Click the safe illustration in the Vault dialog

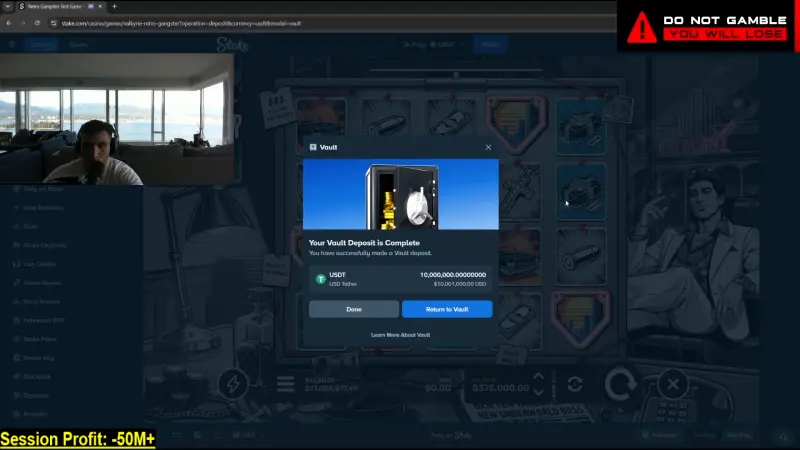402,197
